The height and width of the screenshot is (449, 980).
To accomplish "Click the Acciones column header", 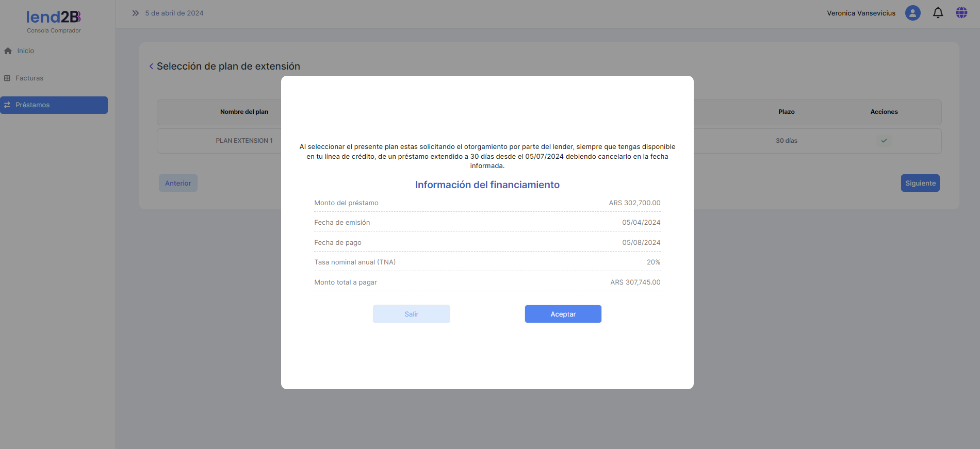I will point(884,112).
